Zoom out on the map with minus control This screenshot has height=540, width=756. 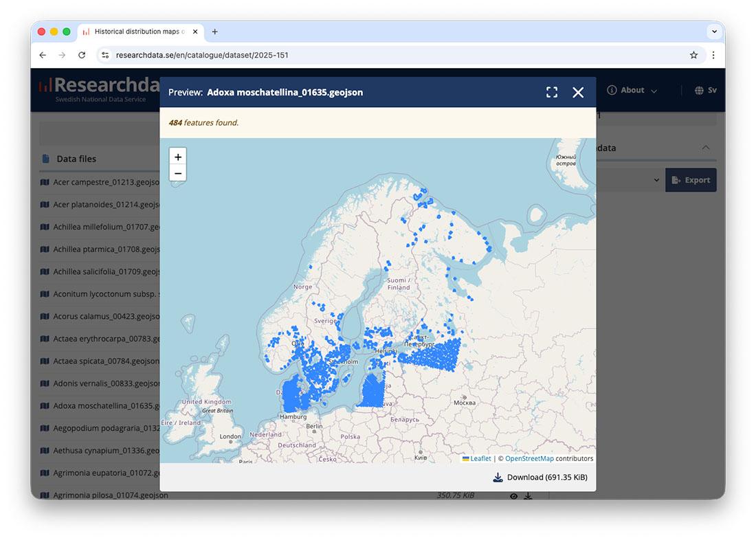click(178, 173)
